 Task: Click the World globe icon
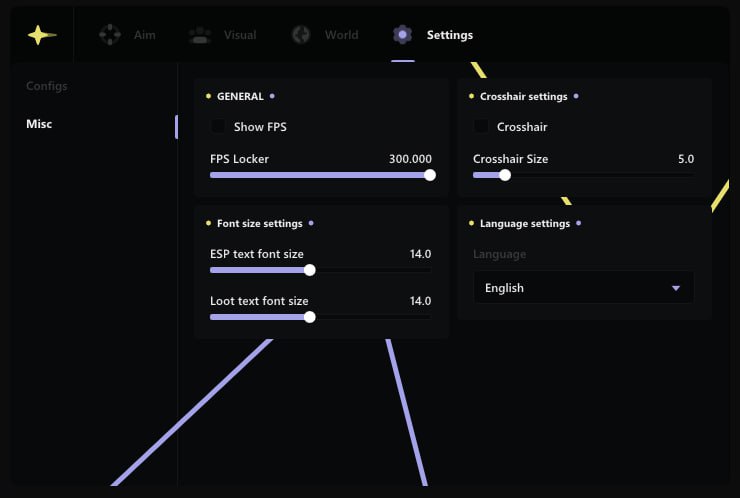tap(301, 35)
